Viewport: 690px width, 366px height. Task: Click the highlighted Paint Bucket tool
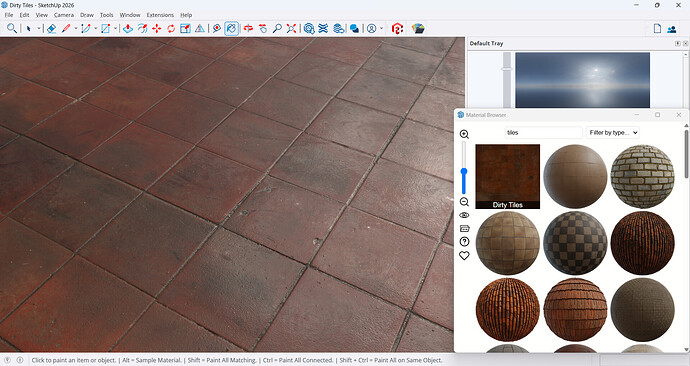(231, 29)
